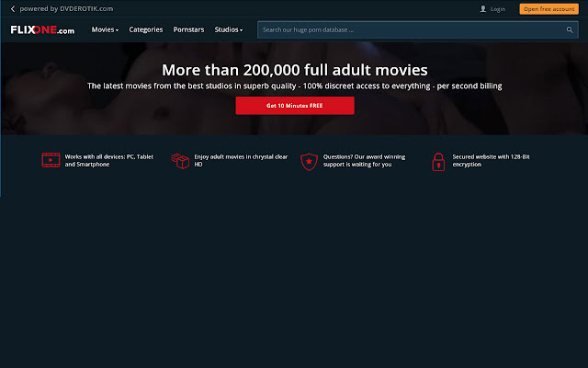Click the padlock encryption icon
This screenshot has height=368, width=588.
(x=438, y=162)
